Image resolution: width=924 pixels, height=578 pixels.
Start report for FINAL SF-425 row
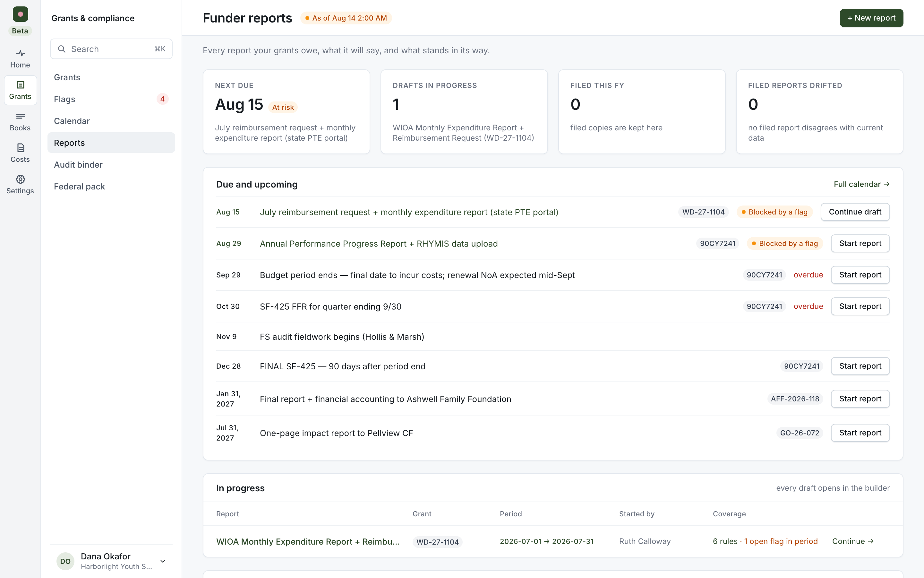coord(860,366)
